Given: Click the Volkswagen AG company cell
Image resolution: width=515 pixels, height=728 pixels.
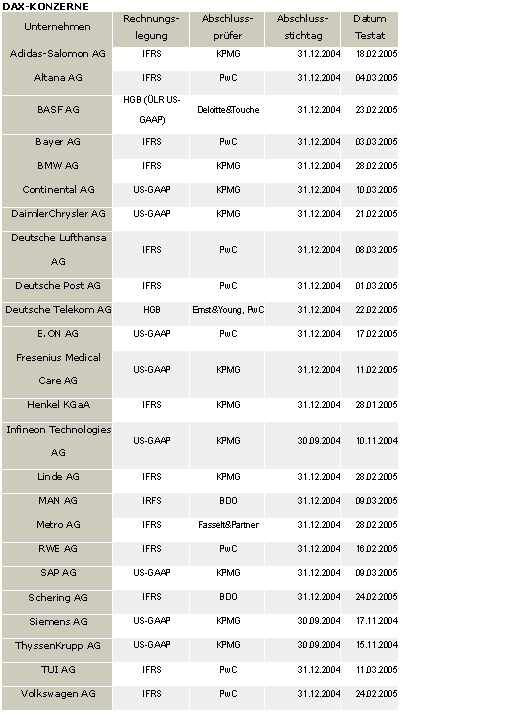Looking at the screenshot, I should point(57,694).
